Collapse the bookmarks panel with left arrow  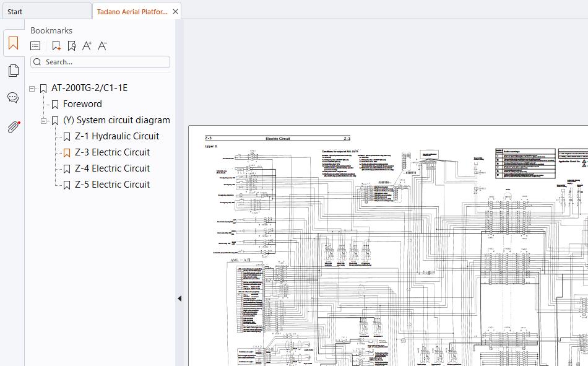tap(179, 298)
